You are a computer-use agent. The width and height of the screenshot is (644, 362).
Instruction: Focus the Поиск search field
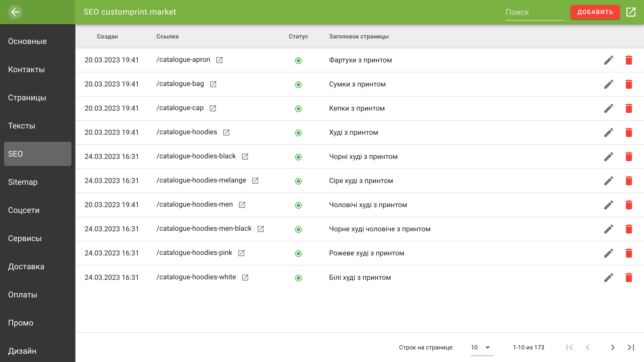click(x=535, y=12)
